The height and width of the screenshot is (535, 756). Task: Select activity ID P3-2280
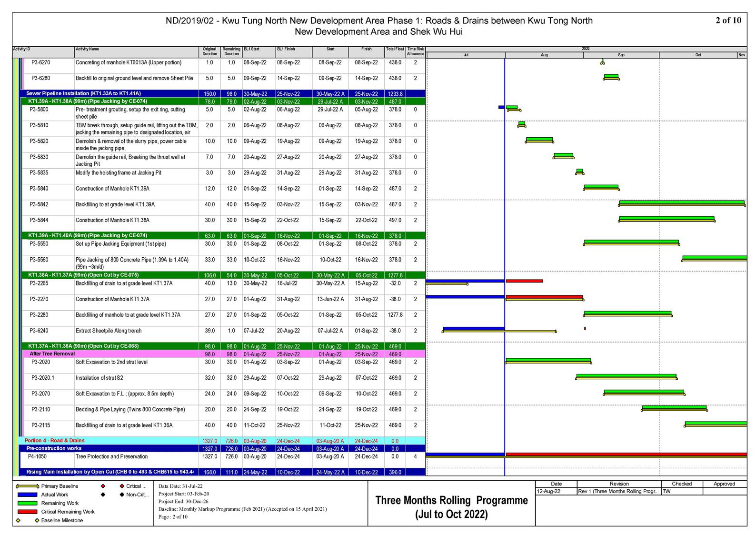(x=39, y=315)
